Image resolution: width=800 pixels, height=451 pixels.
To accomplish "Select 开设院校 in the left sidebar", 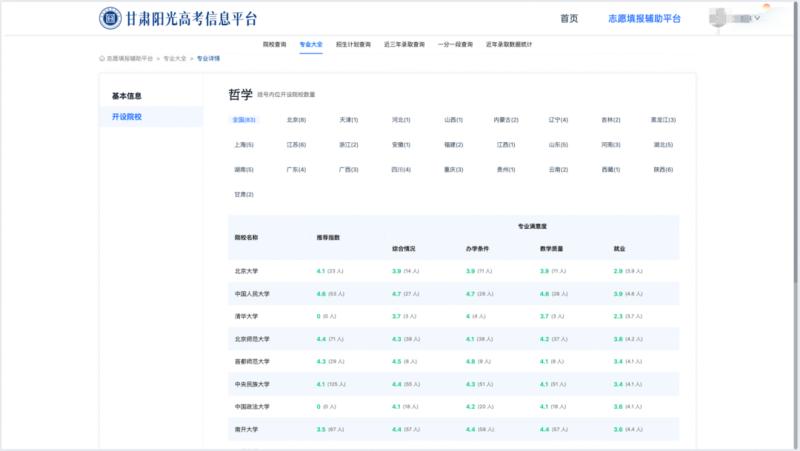I will pos(126,117).
